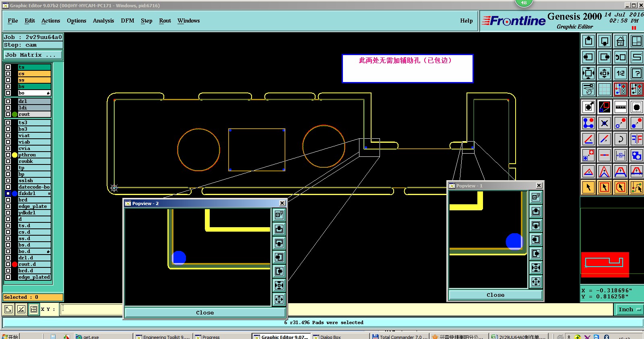Click the zoom out shrinking-arrows icon
The height and width of the screenshot is (339, 644).
605,73
